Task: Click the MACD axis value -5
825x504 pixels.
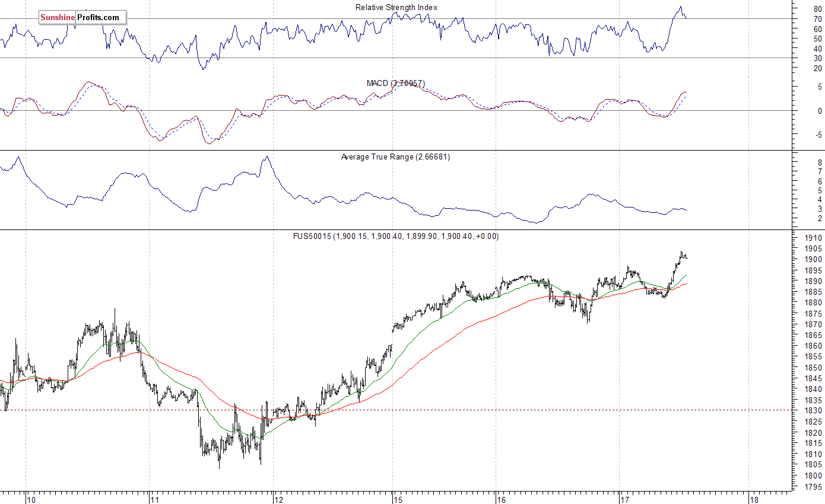Action: point(818,135)
